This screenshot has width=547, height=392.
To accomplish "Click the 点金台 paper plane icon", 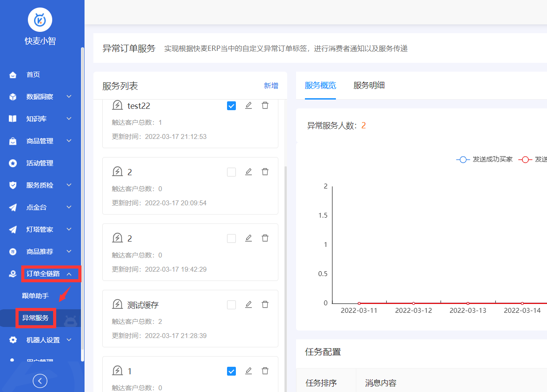I will [13, 208].
